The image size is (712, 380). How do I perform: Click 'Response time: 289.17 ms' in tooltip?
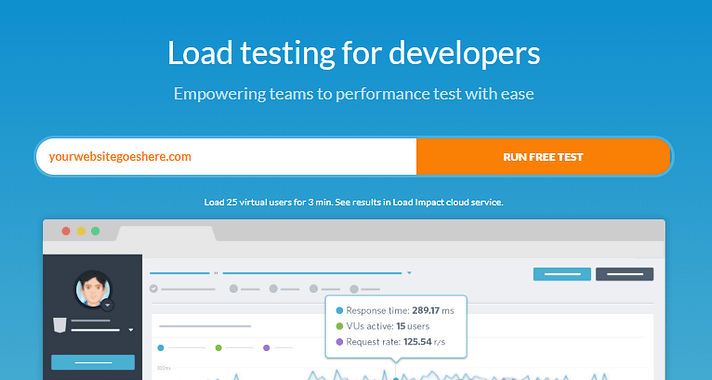400,311
